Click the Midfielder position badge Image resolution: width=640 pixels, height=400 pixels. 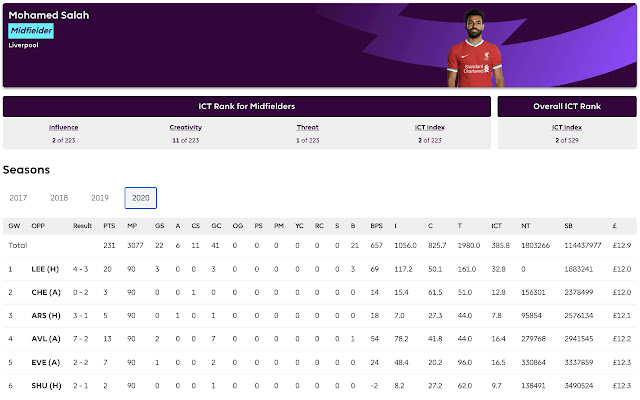point(31,31)
